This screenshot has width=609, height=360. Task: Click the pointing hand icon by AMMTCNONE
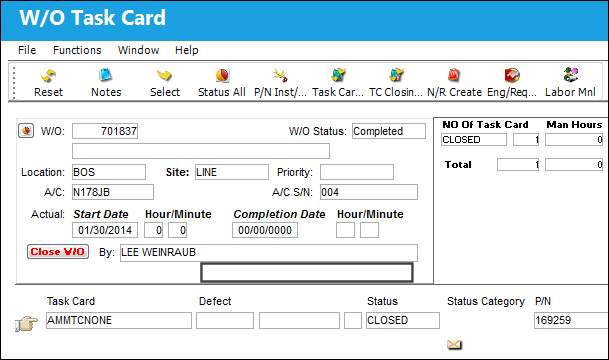pos(26,323)
